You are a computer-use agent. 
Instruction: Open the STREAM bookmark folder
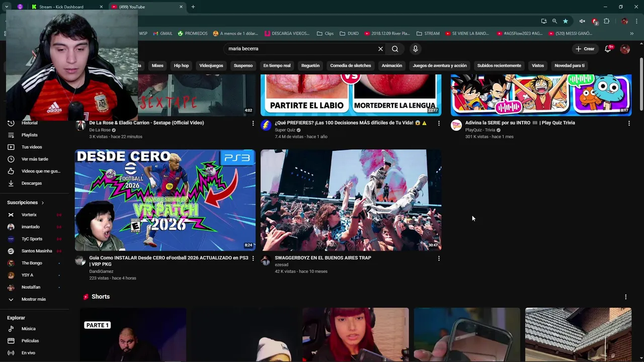click(428, 34)
